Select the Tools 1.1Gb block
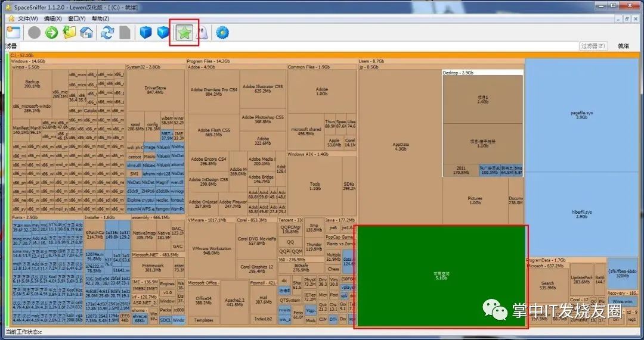This screenshot has width=644, height=340. coord(315,186)
